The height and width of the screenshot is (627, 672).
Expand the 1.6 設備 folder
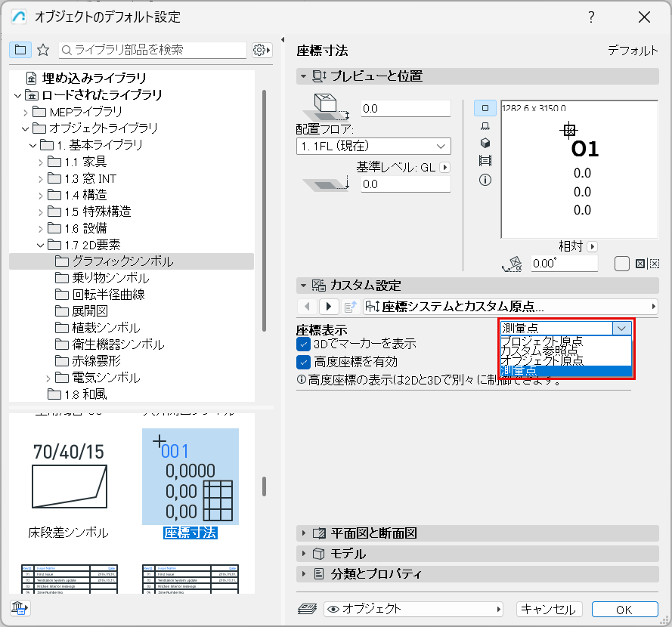[40, 229]
